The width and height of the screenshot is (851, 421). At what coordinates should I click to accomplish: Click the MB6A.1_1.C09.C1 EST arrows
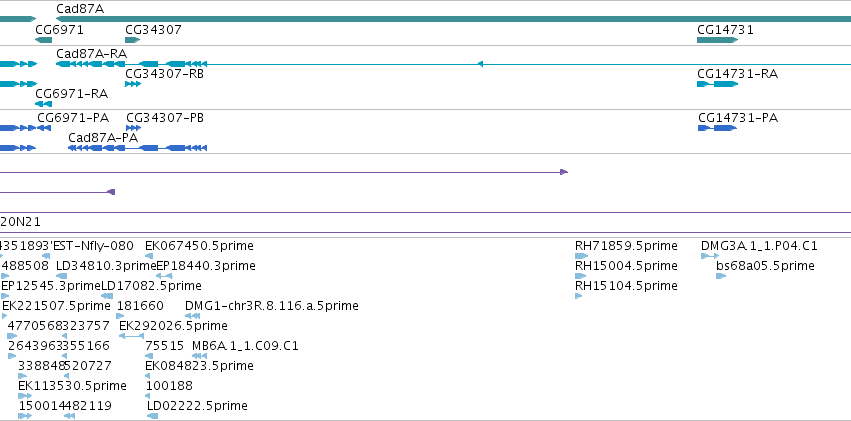point(199,356)
